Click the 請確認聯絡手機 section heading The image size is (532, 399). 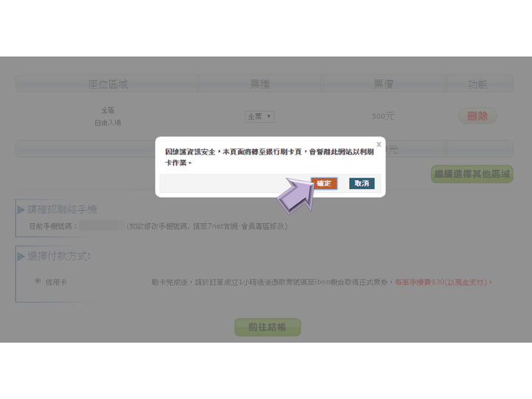[x=62, y=209]
